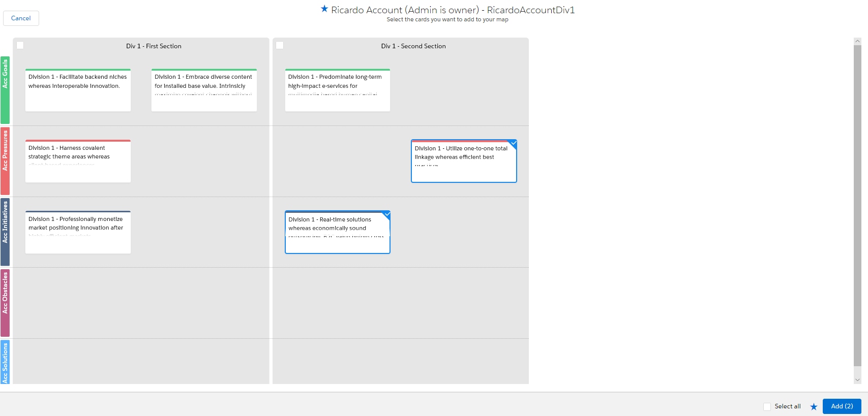868x416 pixels.
Task: Select the Acc Obstacles row label
Action: pyautogui.click(x=5, y=303)
